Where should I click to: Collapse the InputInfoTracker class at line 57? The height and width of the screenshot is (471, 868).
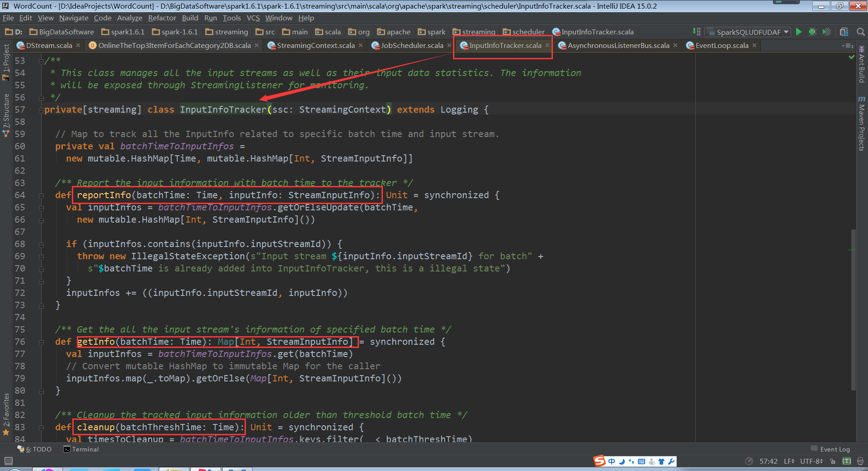click(41, 110)
